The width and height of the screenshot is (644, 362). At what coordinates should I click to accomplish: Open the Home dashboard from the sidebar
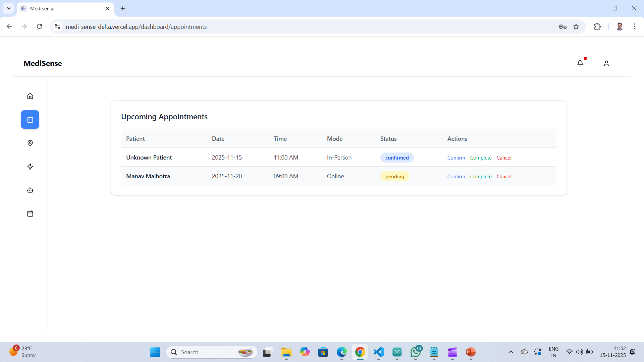30,96
